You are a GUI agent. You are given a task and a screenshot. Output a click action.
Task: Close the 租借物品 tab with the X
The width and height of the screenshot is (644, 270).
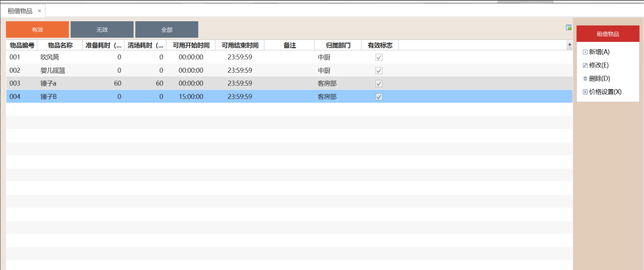tap(40, 11)
